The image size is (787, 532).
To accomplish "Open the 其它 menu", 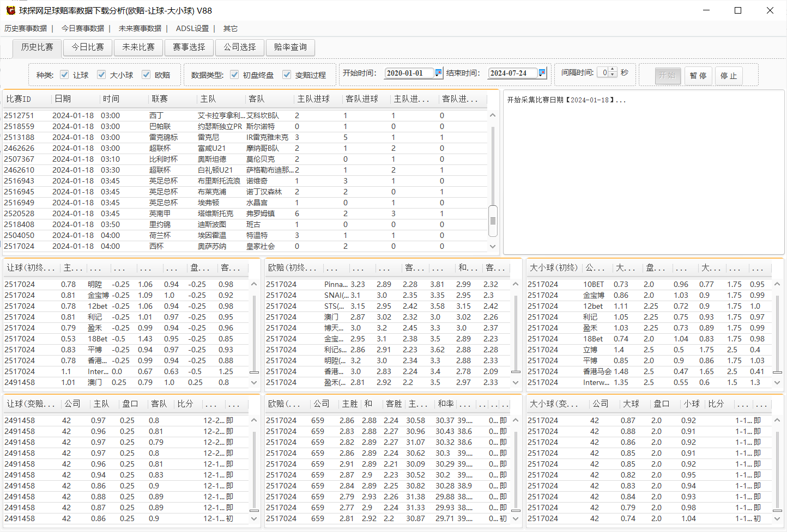I will click(231, 28).
